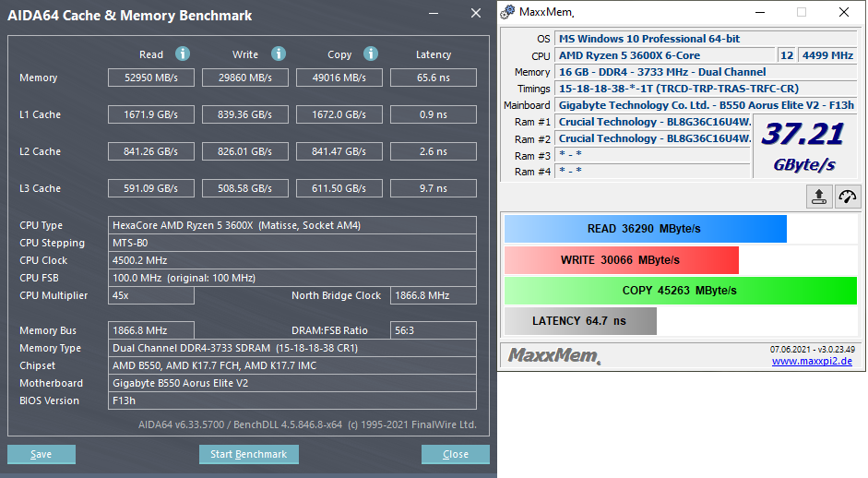This screenshot has height=478, width=868.
Task: Click L3 Cache Read value 591.09 GB/s
Action: (151, 188)
